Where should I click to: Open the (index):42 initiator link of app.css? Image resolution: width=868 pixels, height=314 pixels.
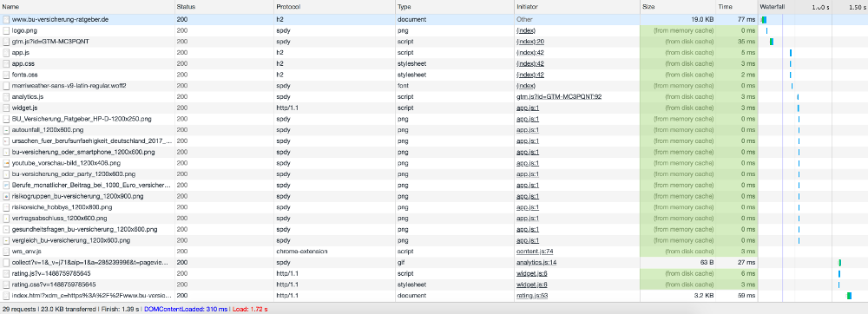coord(530,63)
